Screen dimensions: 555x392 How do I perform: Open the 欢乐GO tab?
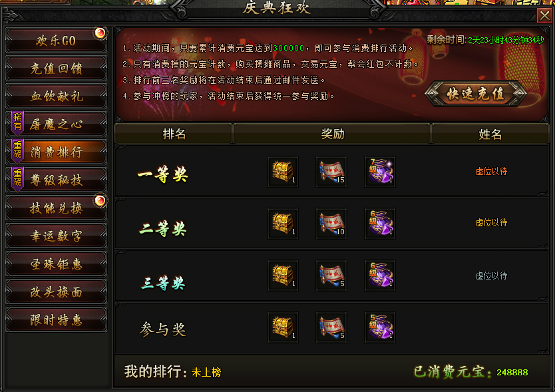click(x=56, y=41)
